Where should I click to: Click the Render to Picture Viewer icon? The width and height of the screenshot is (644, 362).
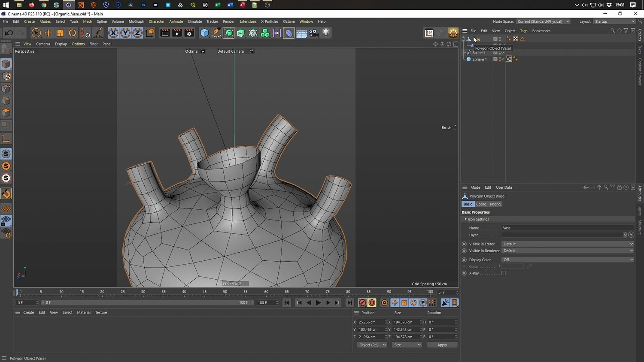click(x=177, y=33)
